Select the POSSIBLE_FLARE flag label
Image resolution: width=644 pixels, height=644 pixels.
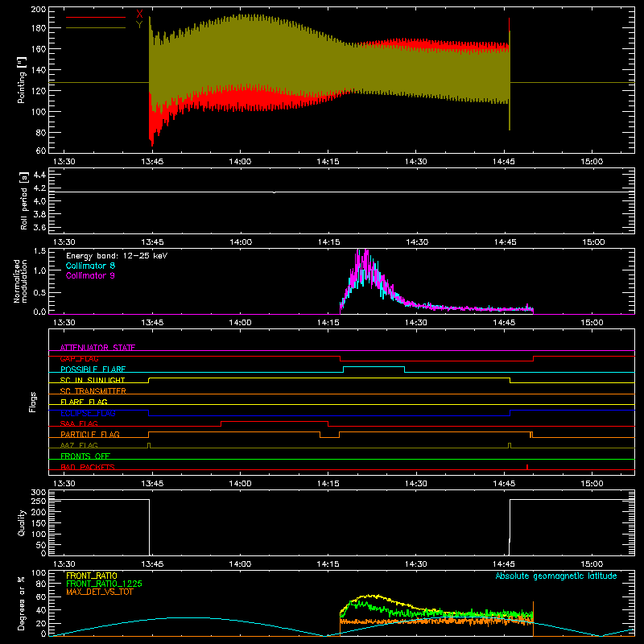93,369
